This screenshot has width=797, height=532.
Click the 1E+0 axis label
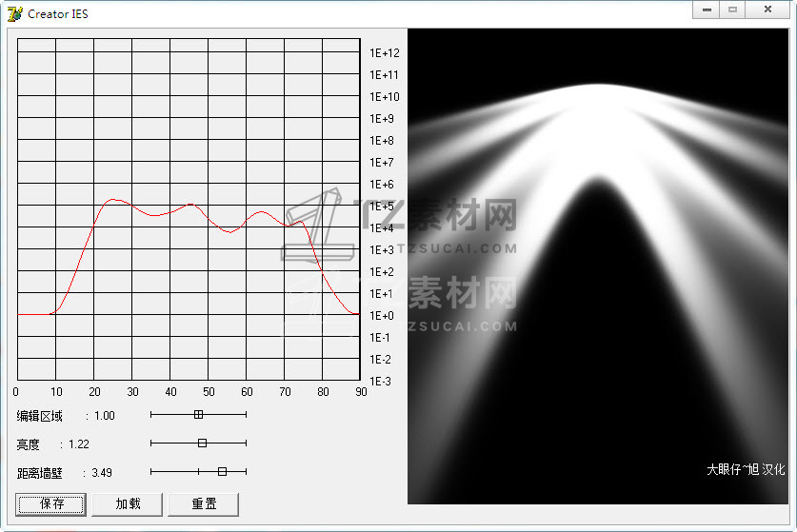[382, 316]
